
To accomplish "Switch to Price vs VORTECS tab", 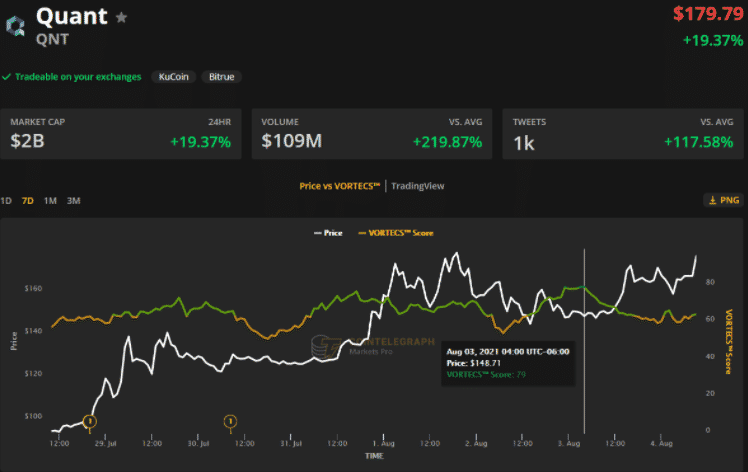I will (339, 185).
